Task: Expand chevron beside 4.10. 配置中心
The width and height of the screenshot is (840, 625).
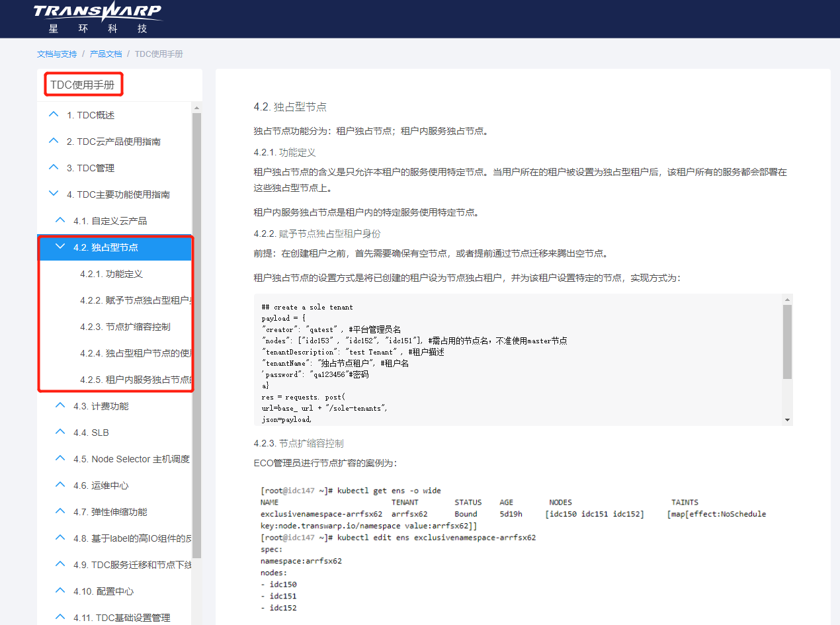Action: pos(60,591)
